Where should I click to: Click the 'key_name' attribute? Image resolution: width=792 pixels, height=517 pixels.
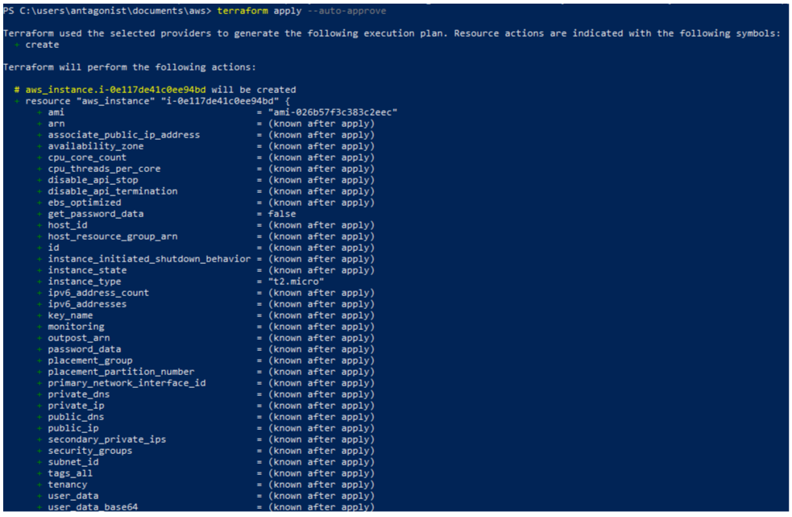[x=70, y=315]
